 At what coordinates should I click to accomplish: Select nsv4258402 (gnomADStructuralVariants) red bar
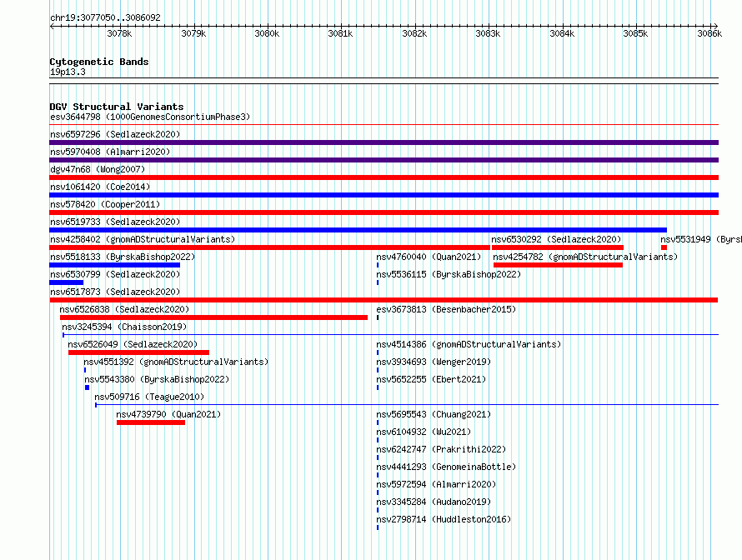[270, 247]
